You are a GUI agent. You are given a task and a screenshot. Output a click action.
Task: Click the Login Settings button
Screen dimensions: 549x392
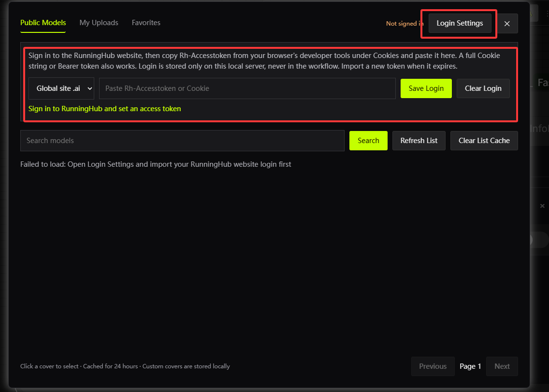pos(460,23)
